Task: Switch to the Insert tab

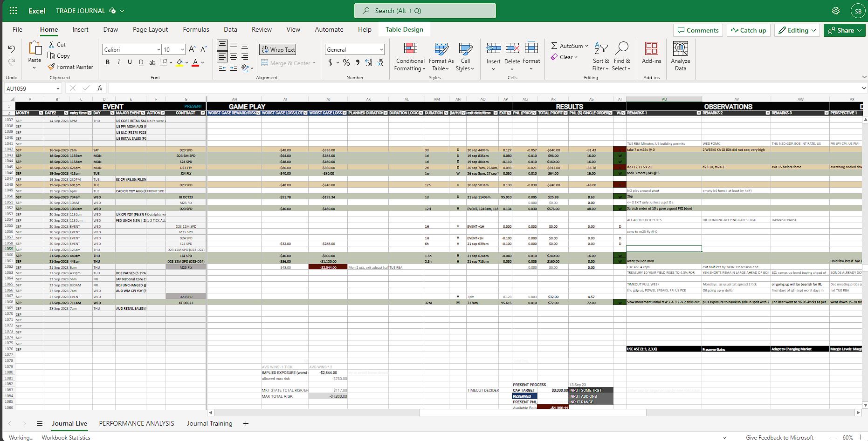Action: click(x=80, y=29)
